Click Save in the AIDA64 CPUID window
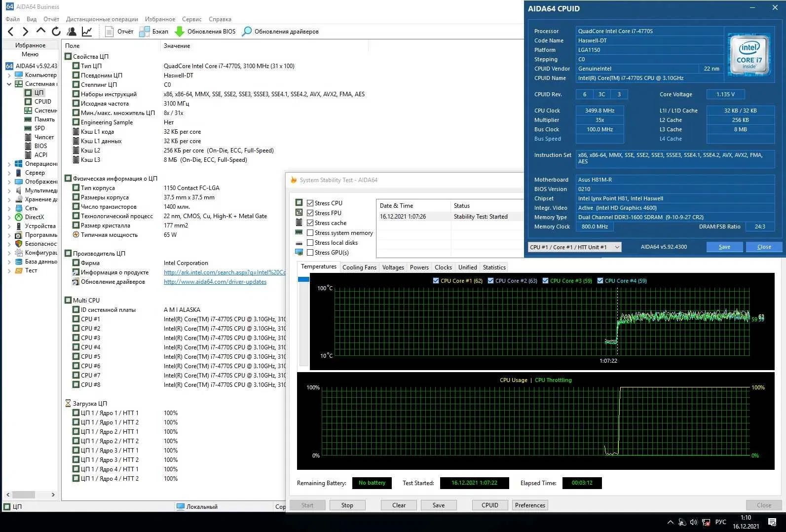 coord(724,247)
